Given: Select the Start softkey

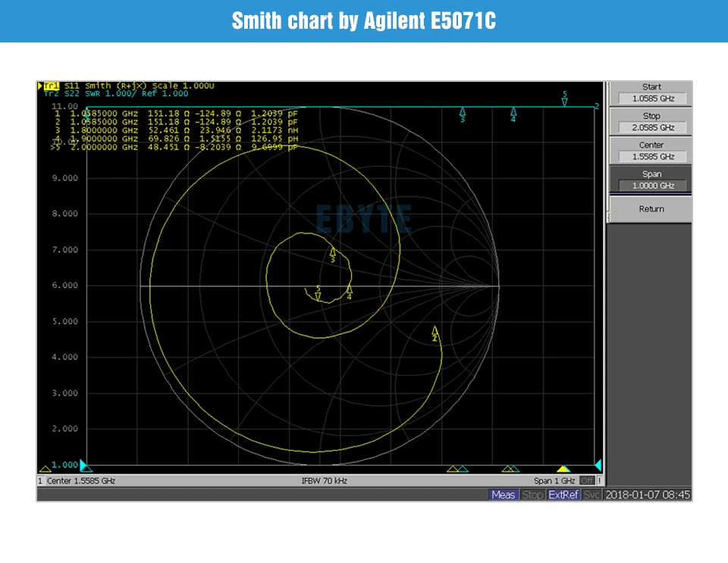Looking at the screenshot, I should click(x=651, y=94).
